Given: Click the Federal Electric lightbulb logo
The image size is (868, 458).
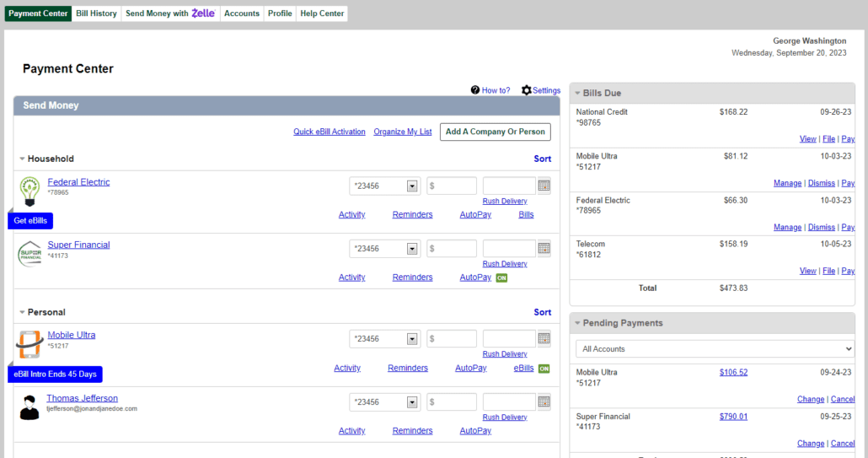Looking at the screenshot, I should tap(29, 191).
